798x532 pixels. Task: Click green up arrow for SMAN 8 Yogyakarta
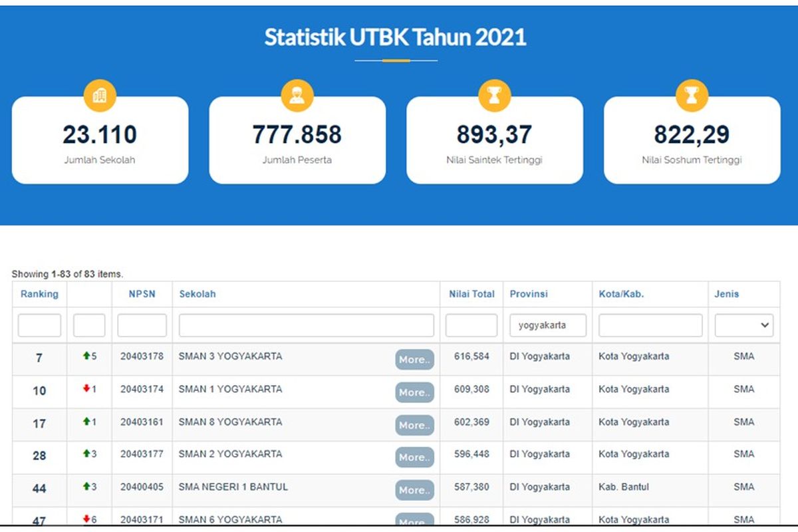pos(86,422)
